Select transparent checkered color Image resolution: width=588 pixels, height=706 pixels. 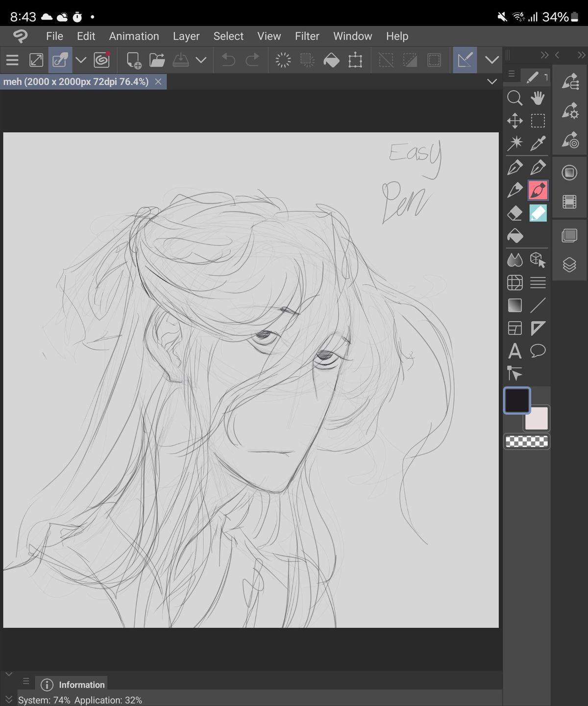(x=527, y=441)
